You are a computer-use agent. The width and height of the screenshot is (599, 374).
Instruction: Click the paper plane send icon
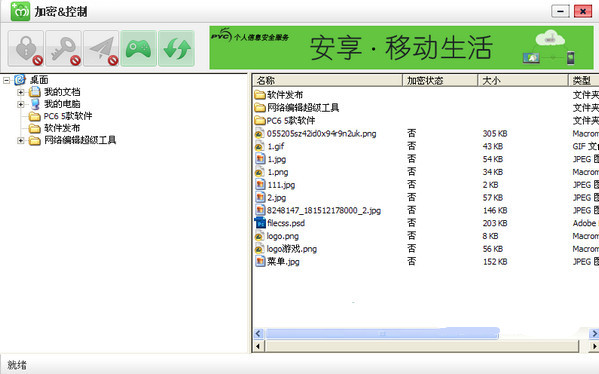[x=101, y=49]
